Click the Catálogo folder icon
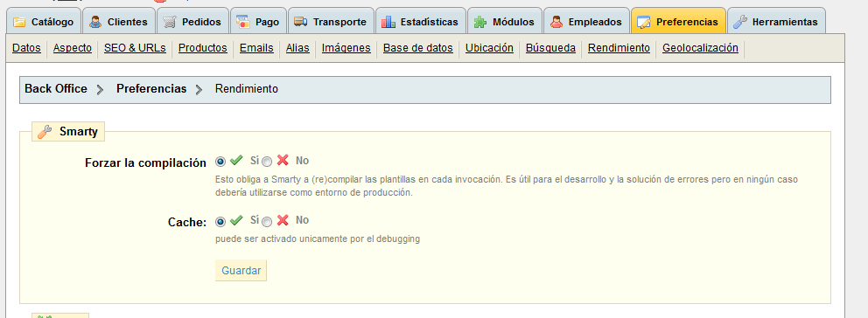The height and width of the screenshot is (318, 868). (19, 22)
